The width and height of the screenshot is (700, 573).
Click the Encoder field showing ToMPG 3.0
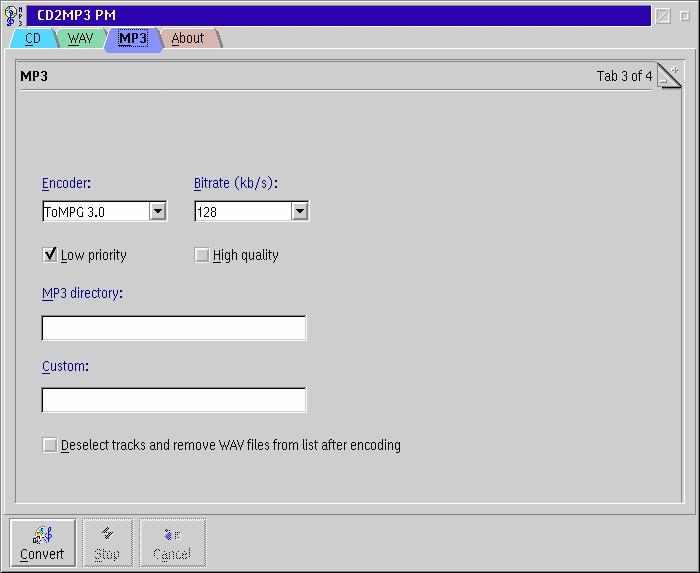click(96, 212)
